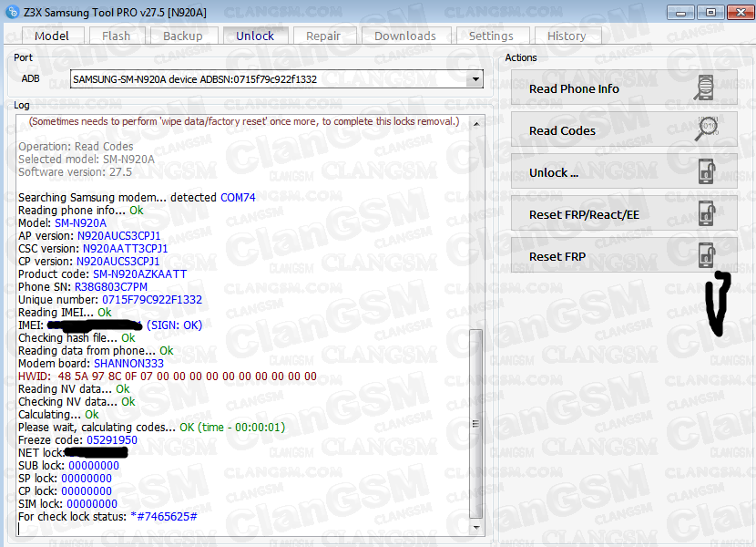
Task: Click the phone icon on Reset FRP
Action: tap(706, 255)
